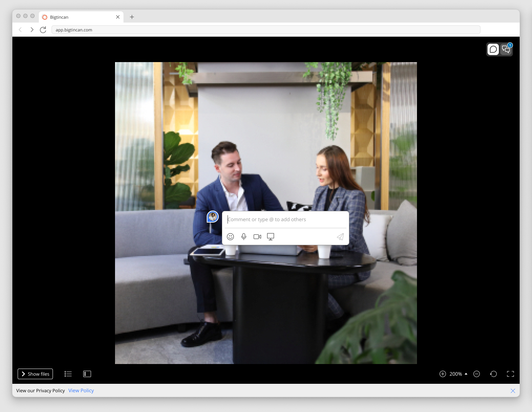
Task: Dismiss the privacy policy banner
Action: (513, 391)
